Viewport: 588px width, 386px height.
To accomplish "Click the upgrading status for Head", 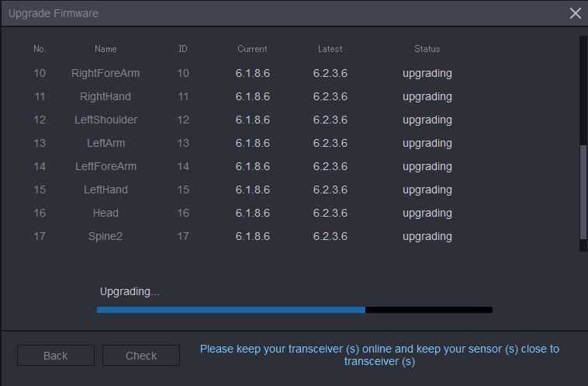I will pyautogui.click(x=427, y=214).
